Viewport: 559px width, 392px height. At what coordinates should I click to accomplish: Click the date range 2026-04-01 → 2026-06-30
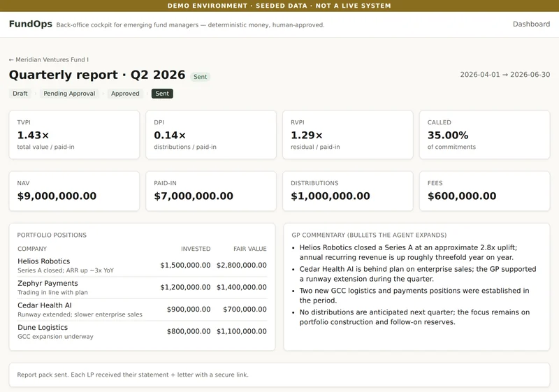click(504, 75)
